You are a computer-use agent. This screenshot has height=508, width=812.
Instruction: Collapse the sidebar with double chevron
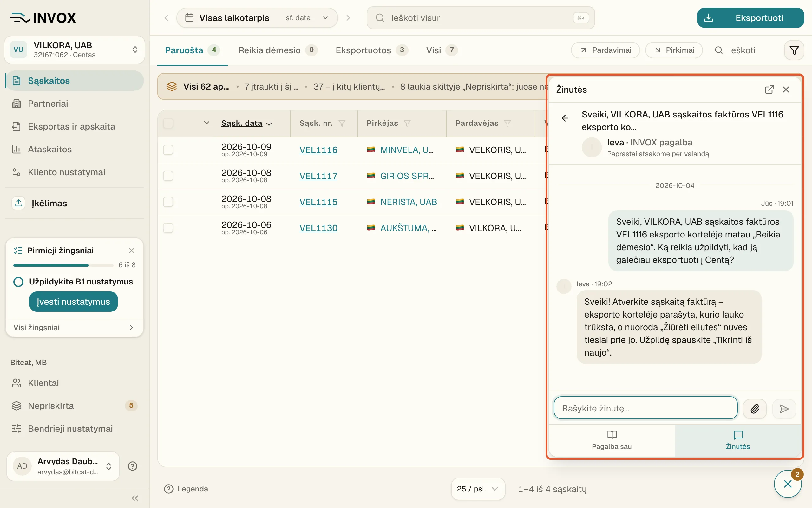pyautogui.click(x=135, y=498)
